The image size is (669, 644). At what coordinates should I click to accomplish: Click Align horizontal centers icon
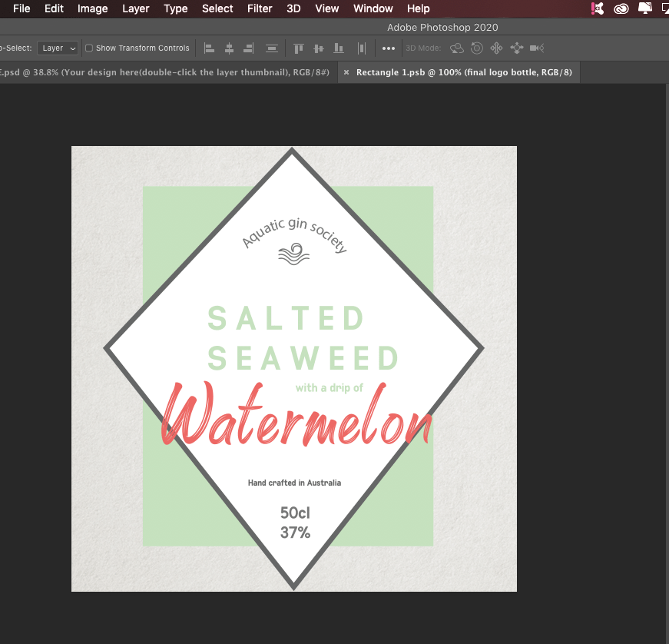point(229,48)
